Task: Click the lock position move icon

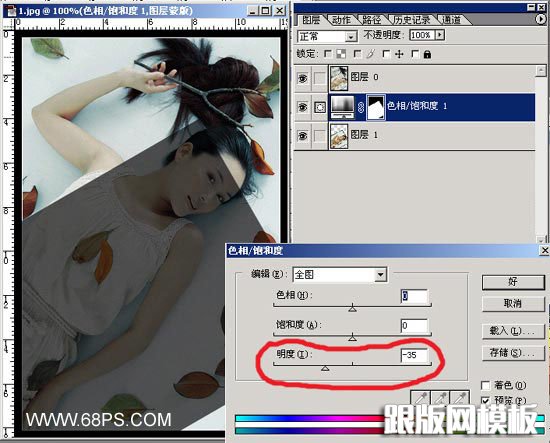Action: pyautogui.click(x=399, y=54)
